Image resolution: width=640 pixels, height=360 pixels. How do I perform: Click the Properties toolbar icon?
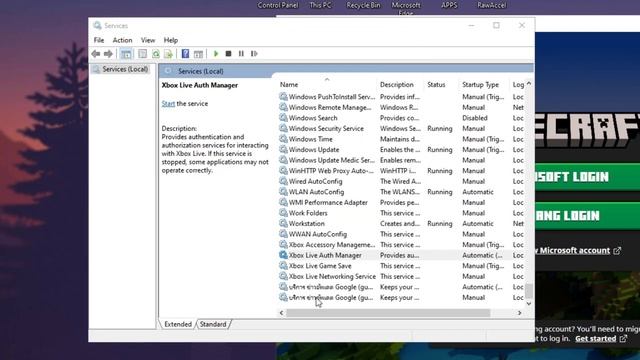point(142,53)
